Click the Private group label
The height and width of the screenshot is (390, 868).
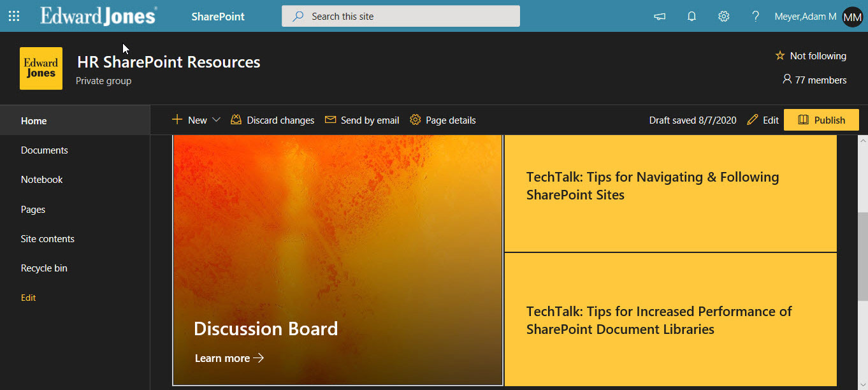(104, 81)
